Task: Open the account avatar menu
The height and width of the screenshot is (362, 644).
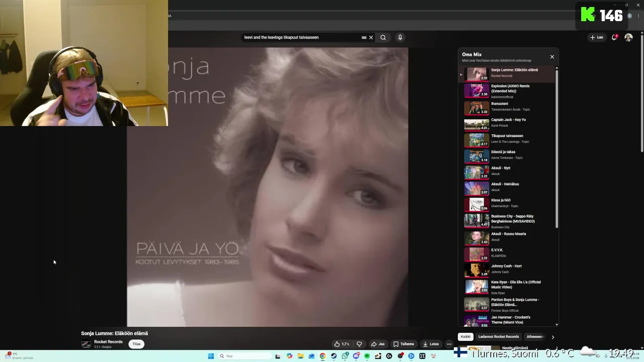Action: [628, 37]
